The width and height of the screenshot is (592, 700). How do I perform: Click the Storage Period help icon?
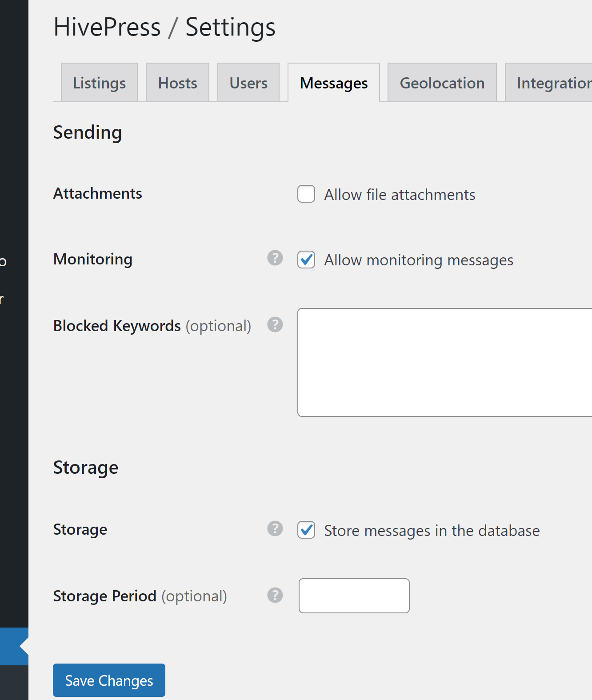(x=275, y=595)
